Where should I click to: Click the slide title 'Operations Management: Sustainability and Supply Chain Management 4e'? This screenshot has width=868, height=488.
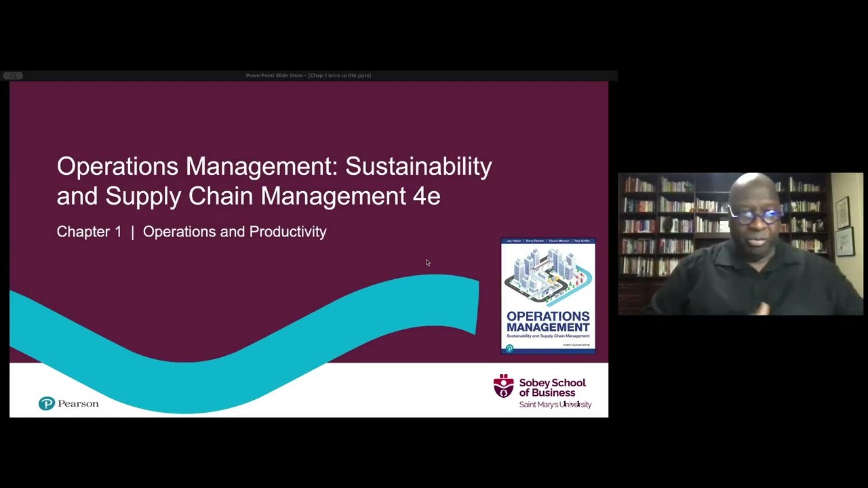click(274, 181)
